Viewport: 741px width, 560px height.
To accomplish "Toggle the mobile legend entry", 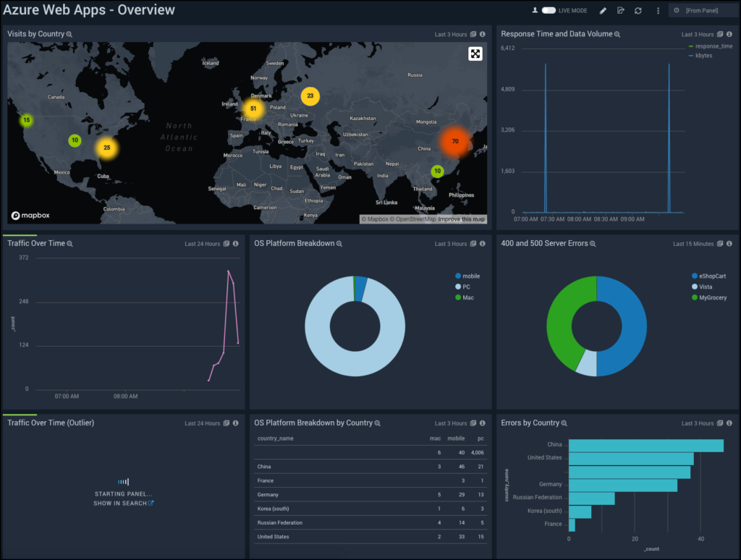I will (x=467, y=276).
